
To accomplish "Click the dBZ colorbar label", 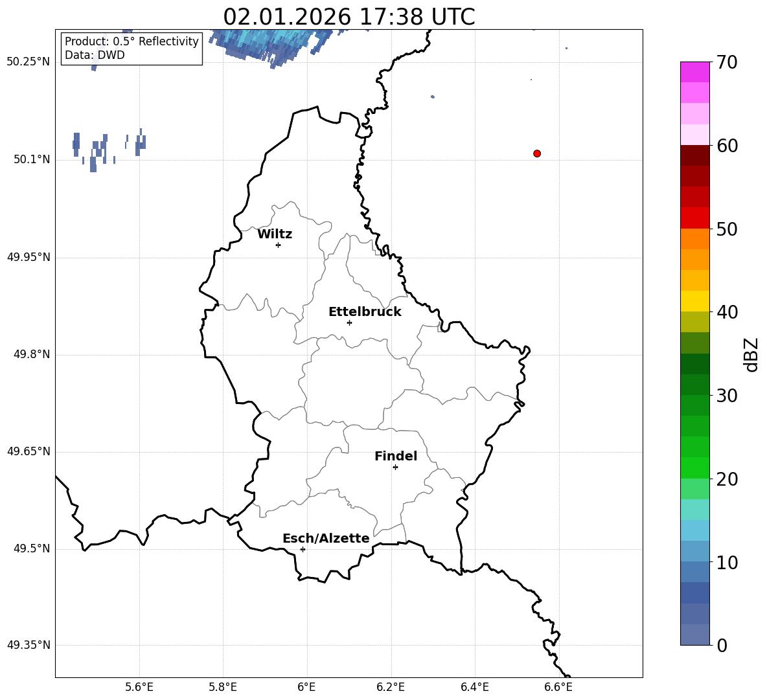I will coord(751,354).
